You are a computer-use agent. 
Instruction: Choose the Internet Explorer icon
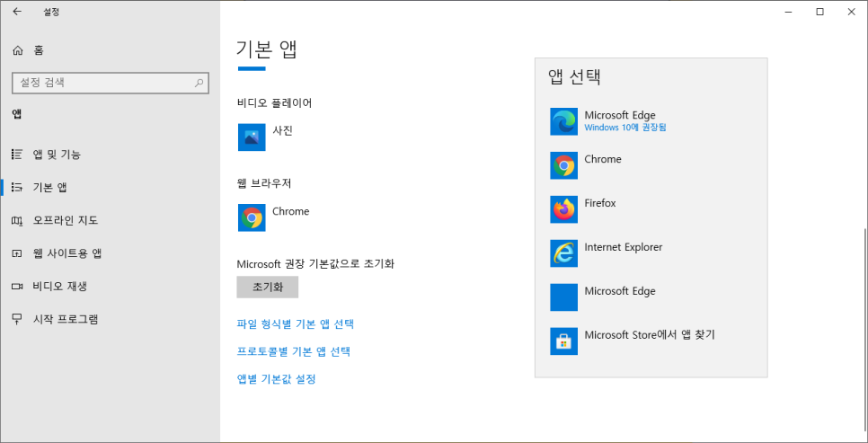(x=564, y=253)
